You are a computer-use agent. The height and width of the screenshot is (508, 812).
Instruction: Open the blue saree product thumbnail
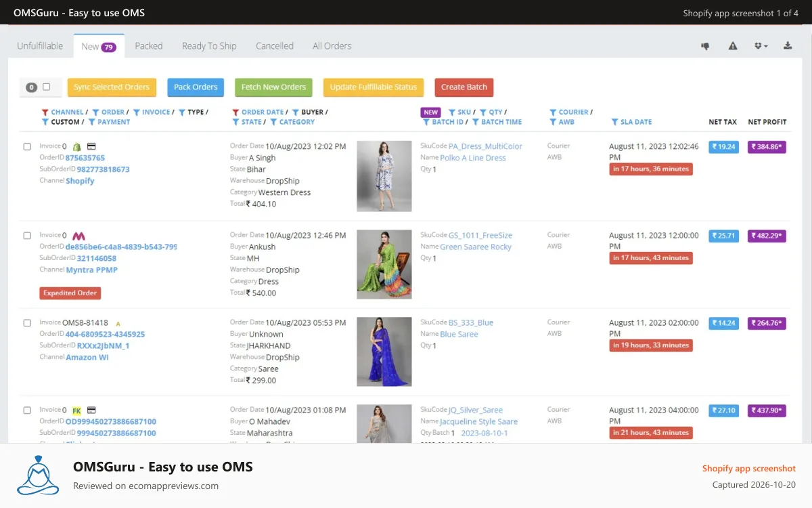[384, 352]
